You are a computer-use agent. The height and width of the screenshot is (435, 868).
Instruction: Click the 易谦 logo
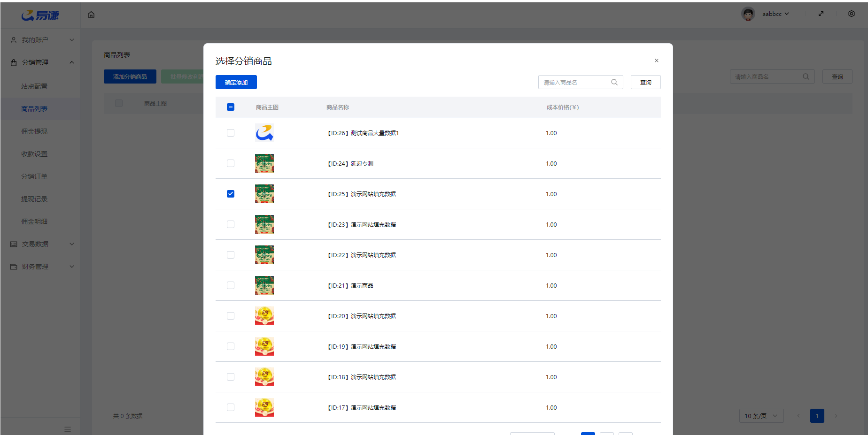coord(40,15)
